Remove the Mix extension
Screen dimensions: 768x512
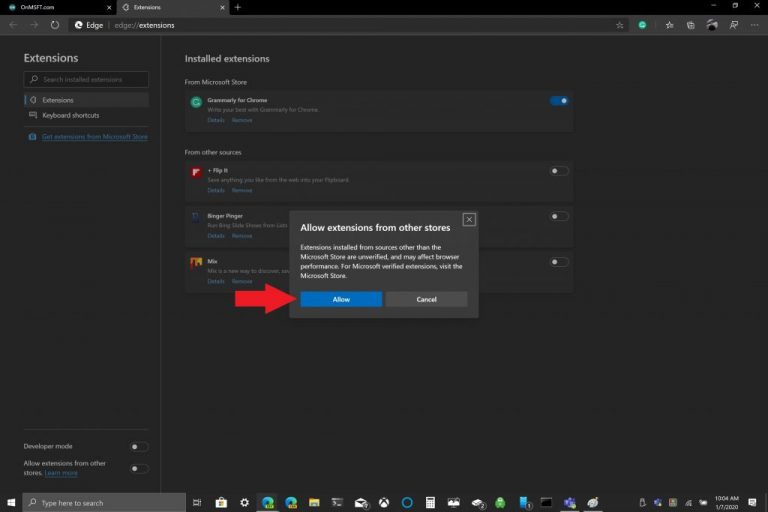pyautogui.click(x=242, y=281)
